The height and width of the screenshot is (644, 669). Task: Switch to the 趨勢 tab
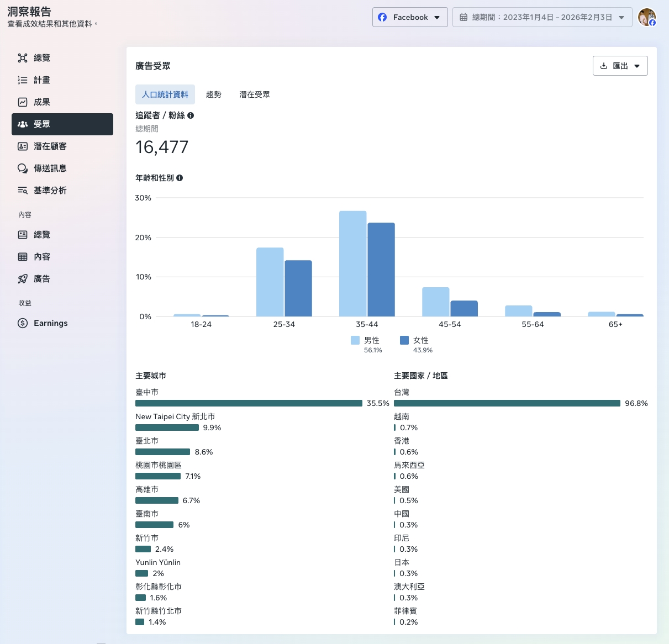[214, 94]
